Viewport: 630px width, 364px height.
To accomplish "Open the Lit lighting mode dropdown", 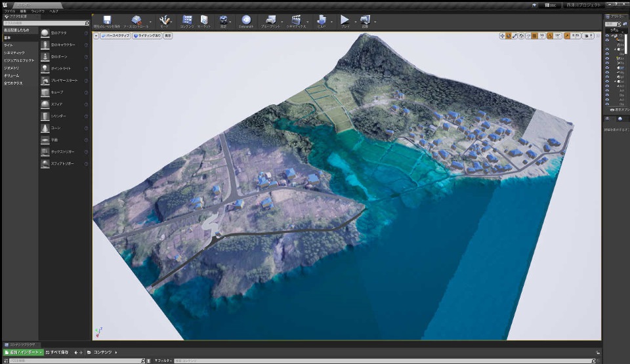I will 147,35.
